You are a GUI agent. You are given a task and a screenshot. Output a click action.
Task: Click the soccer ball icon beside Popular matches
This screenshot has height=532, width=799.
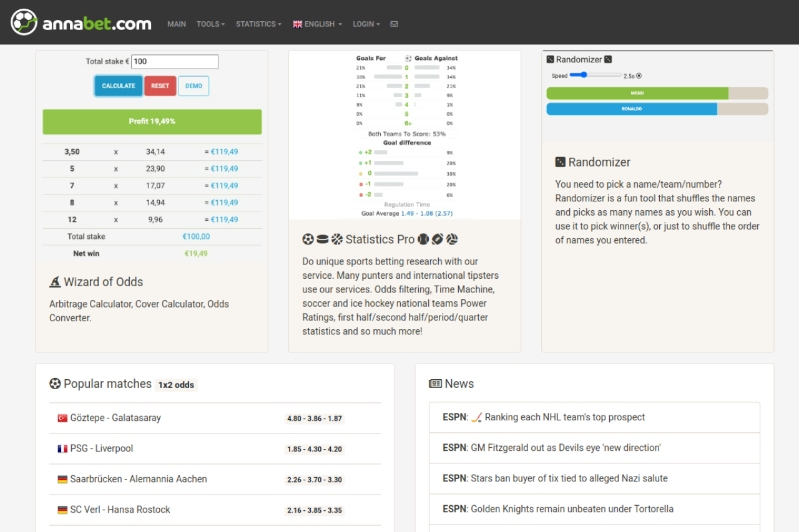55,384
